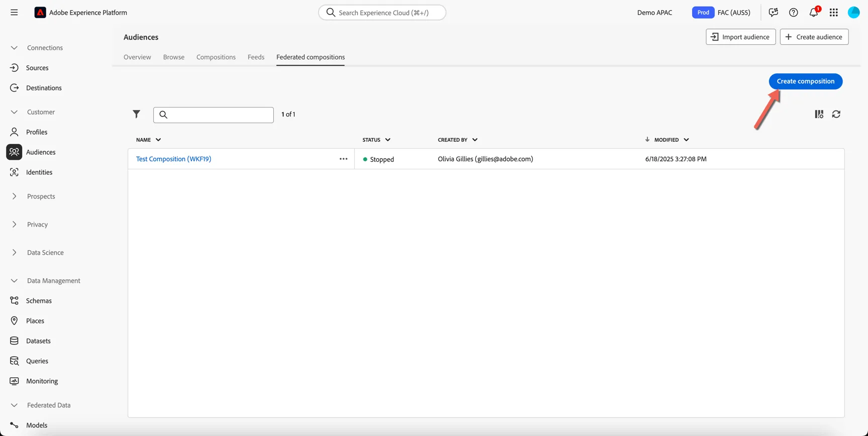
Task: Open the notifications bell
Action: (814, 13)
